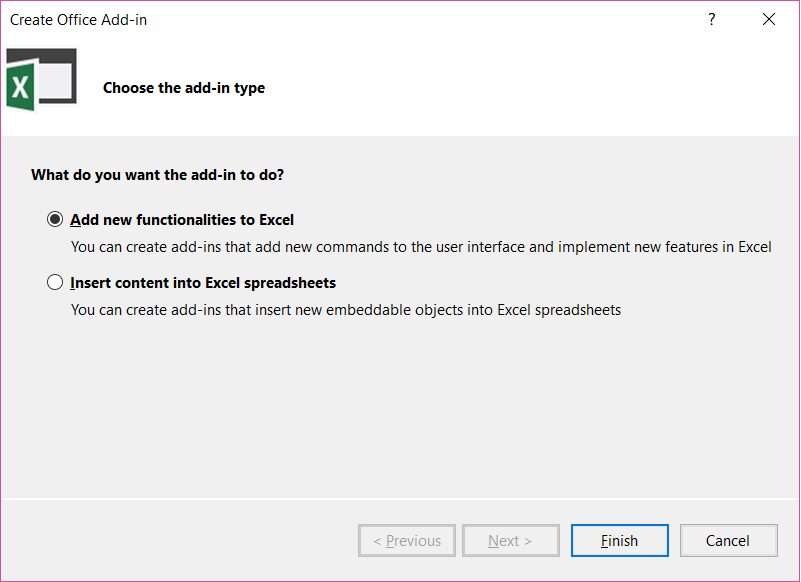The width and height of the screenshot is (801, 582).
Task: Select the 'Insert content into Excel spreadsheets' radio button
Action: click(x=55, y=283)
